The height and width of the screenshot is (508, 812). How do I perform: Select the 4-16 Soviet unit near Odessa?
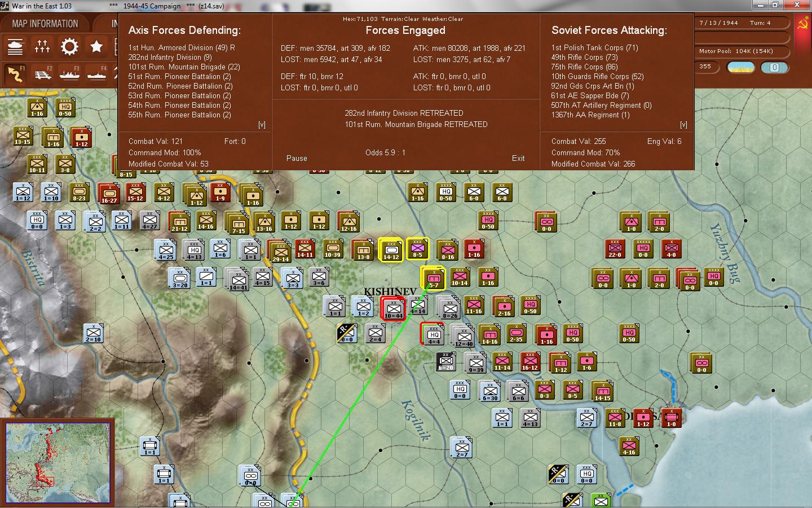click(x=629, y=446)
